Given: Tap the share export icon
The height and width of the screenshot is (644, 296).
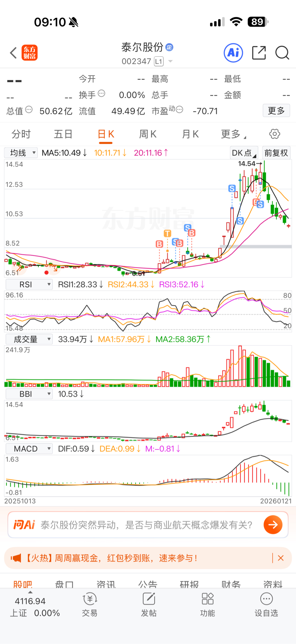Looking at the screenshot, I should click(259, 53).
